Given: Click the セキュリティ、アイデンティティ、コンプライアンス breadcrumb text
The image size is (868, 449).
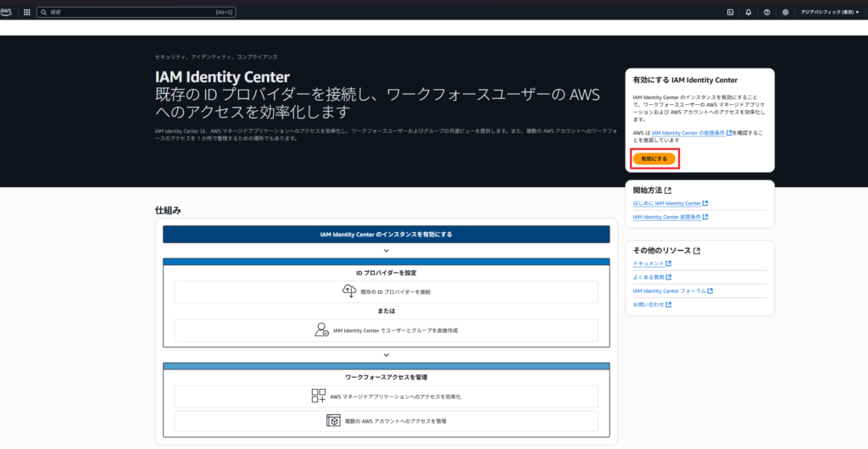Looking at the screenshot, I should [216, 57].
